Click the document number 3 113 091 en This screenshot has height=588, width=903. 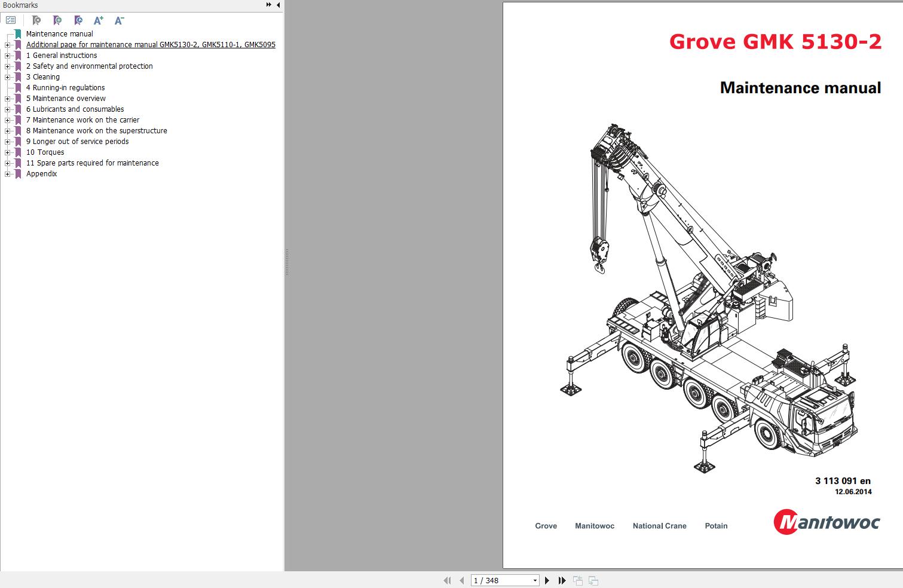[843, 480]
